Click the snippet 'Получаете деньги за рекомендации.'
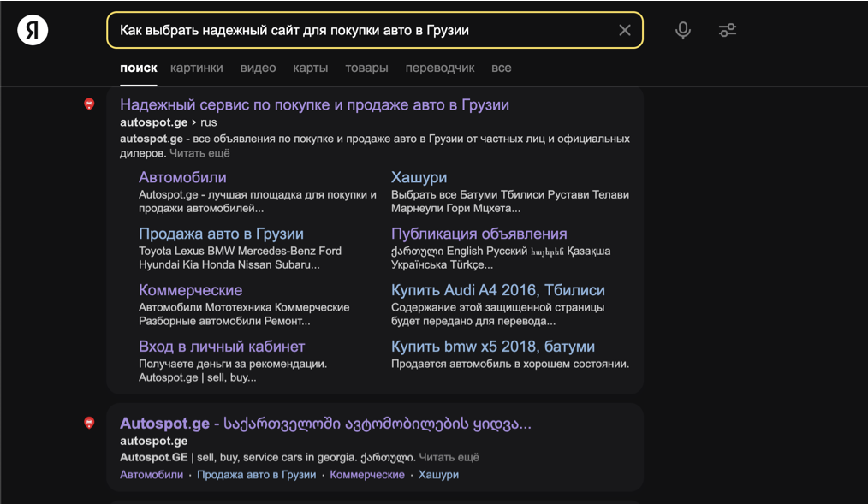 233,364
